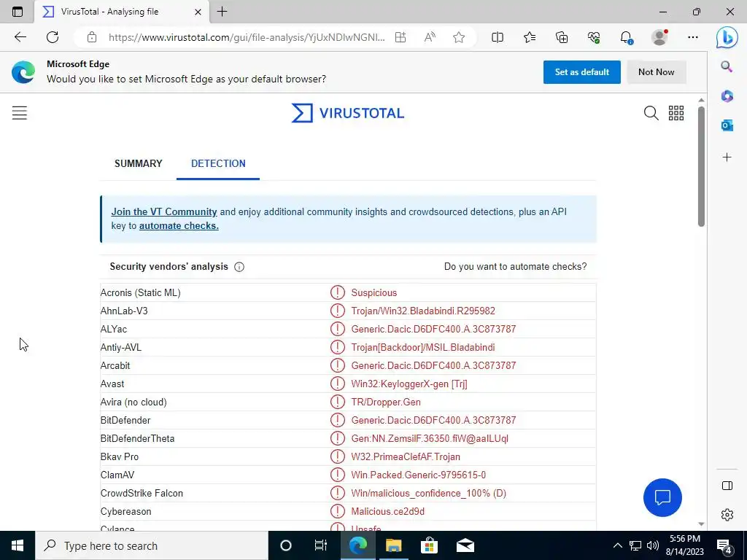Go back with the browser back arrow
The height and width of the screenshot is (560, 747).
[20, 37]
